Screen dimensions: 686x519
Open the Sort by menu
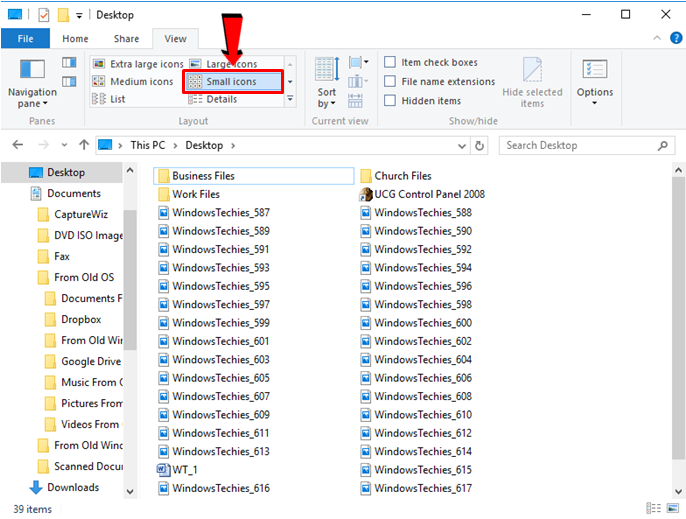[327, 83]
